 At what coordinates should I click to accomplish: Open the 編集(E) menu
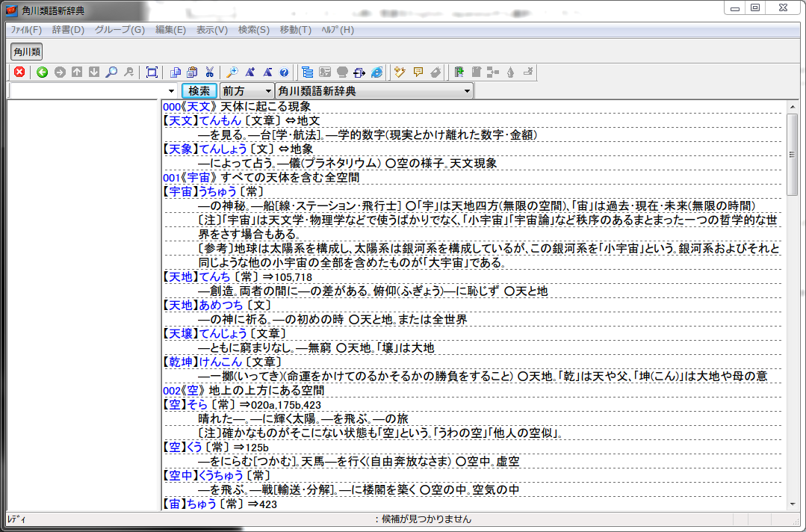(170, 30)
